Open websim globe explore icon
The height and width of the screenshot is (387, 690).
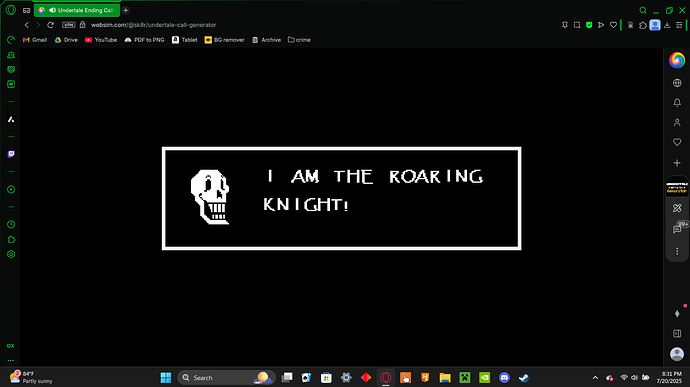pos(677,83)
